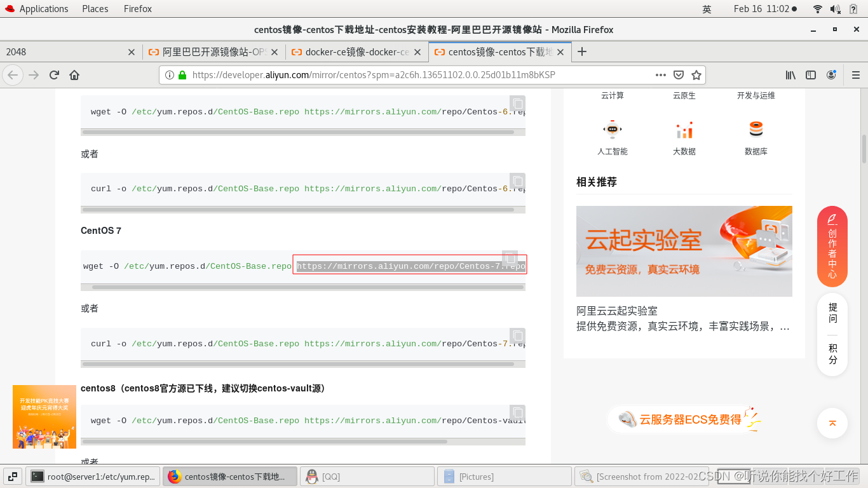Open the Firefox hamburger menu
Viewport: 868px width, 488px height.
(855, 75)
